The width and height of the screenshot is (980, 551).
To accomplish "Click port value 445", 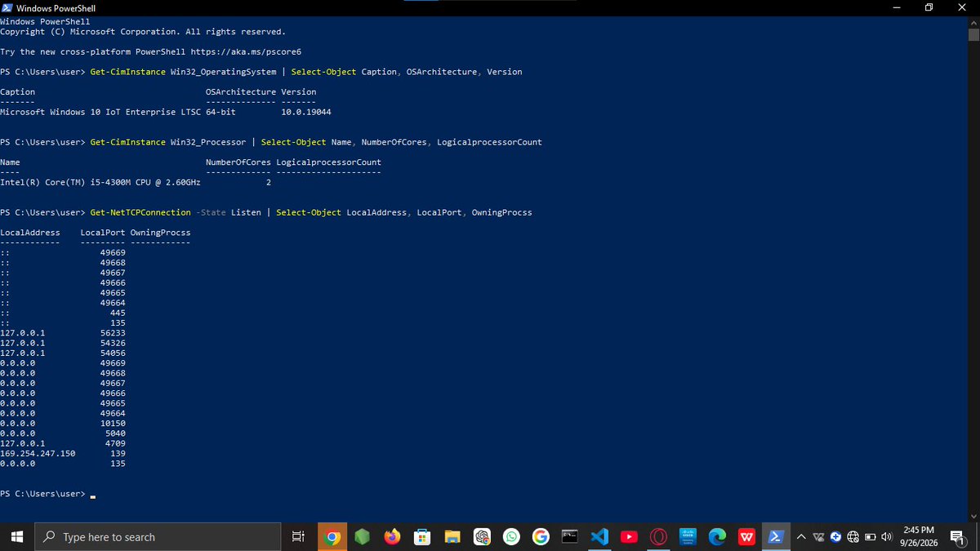I will 118,313.
